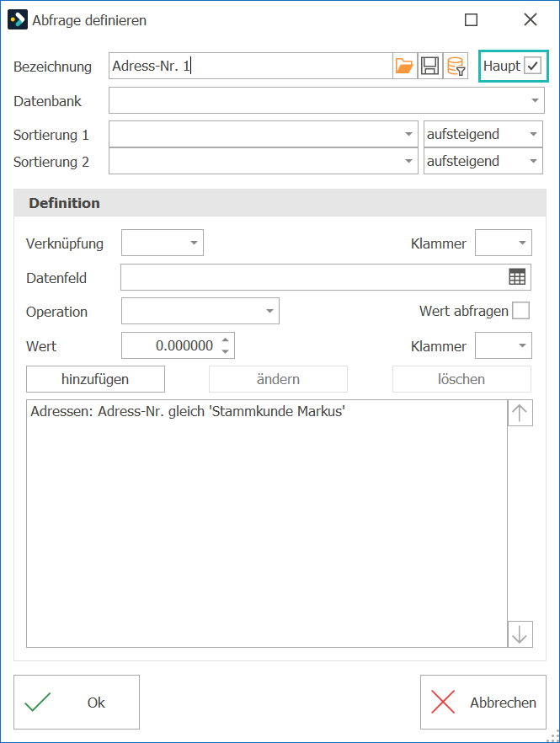Decrease Wert with the down spinner
This screenshot has height=743, width=560.
pos(226,351)
